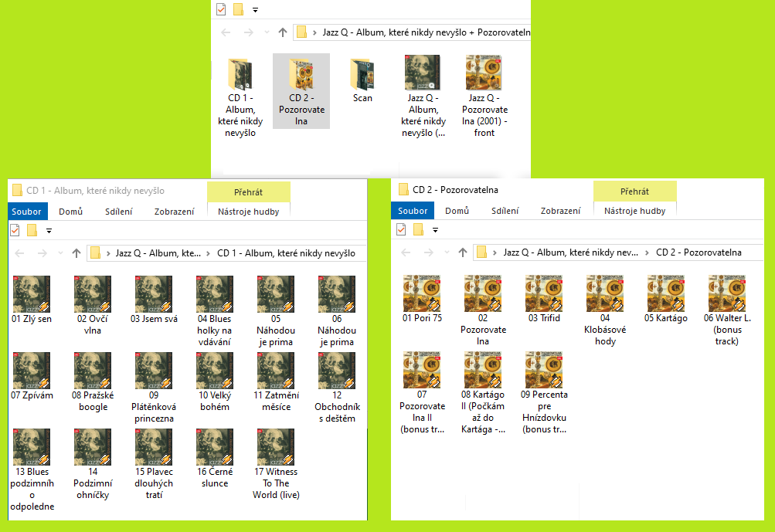This screenshot has height=532, width=775.
Task: Click 'Jazz Q - Album, které nikdy nev...' breadcrumb in CD 2
Action: [x=571, y=252]
